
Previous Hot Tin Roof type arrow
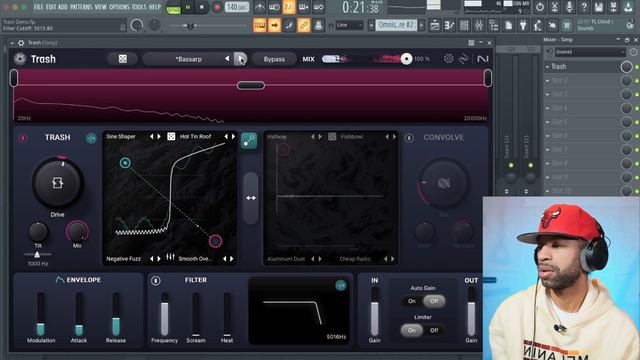coord(226,136)
